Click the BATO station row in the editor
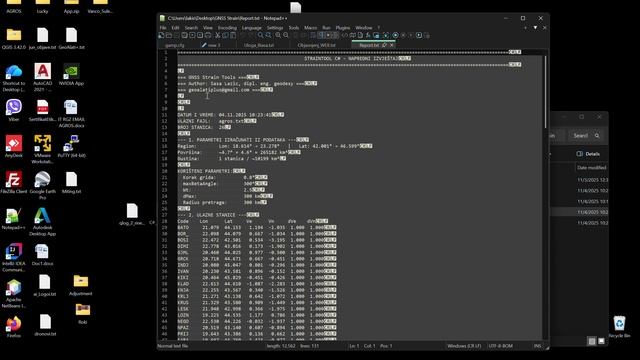 pos(257,227)
